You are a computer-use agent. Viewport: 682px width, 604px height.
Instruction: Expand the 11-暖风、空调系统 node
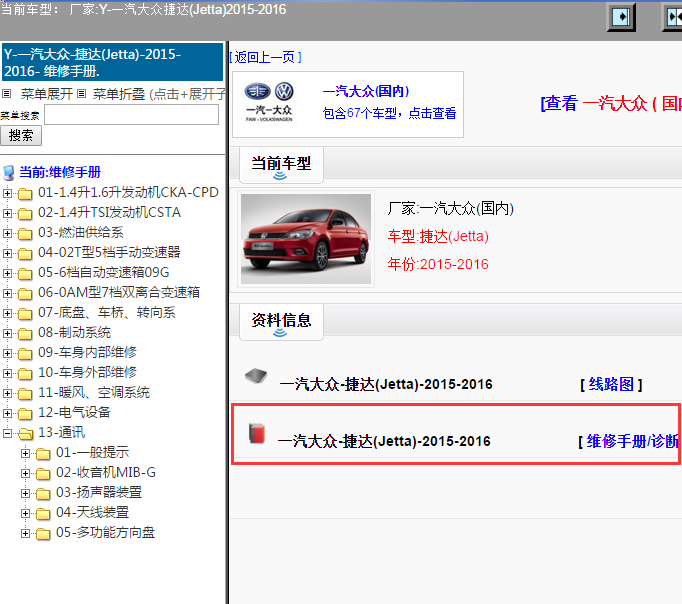[7, 393]
